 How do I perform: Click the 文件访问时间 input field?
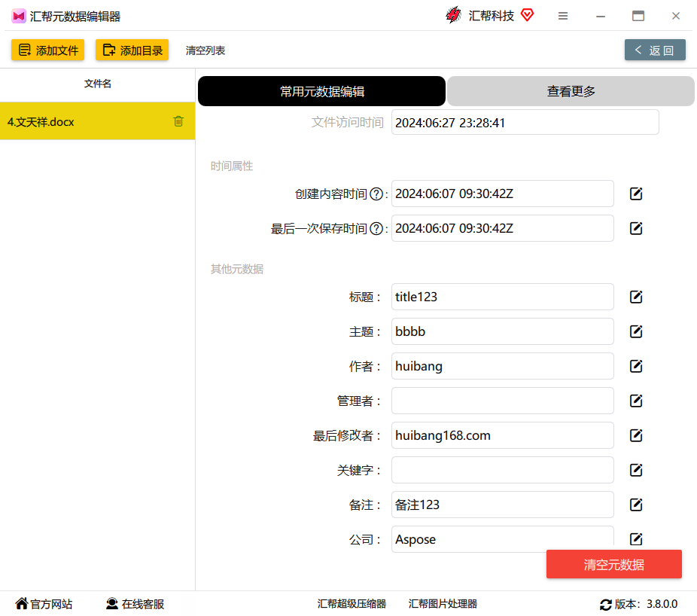(525, 122)
